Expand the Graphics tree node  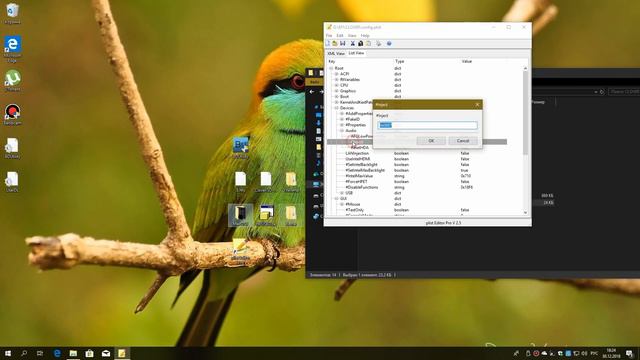(x=337, y=91)
